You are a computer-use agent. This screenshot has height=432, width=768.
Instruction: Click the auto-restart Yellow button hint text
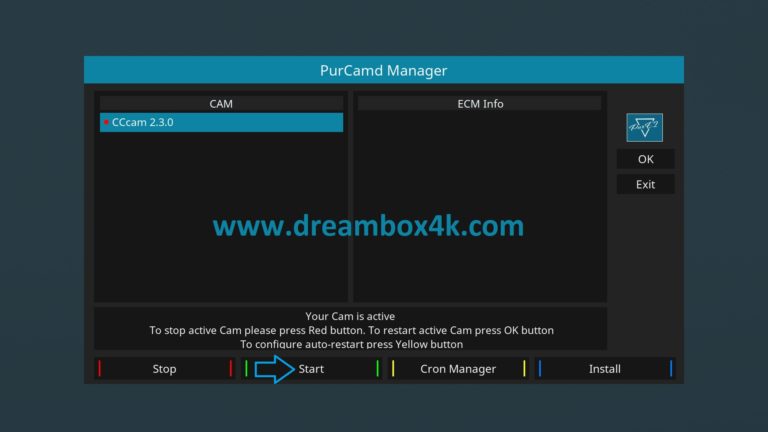pyautogui.click(x=351, y=344)
